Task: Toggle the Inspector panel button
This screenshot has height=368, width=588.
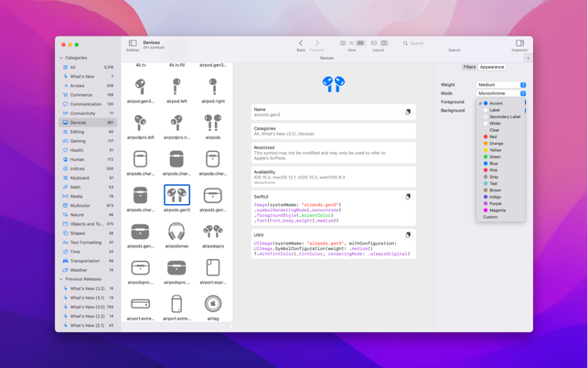Action: [519, 43]
